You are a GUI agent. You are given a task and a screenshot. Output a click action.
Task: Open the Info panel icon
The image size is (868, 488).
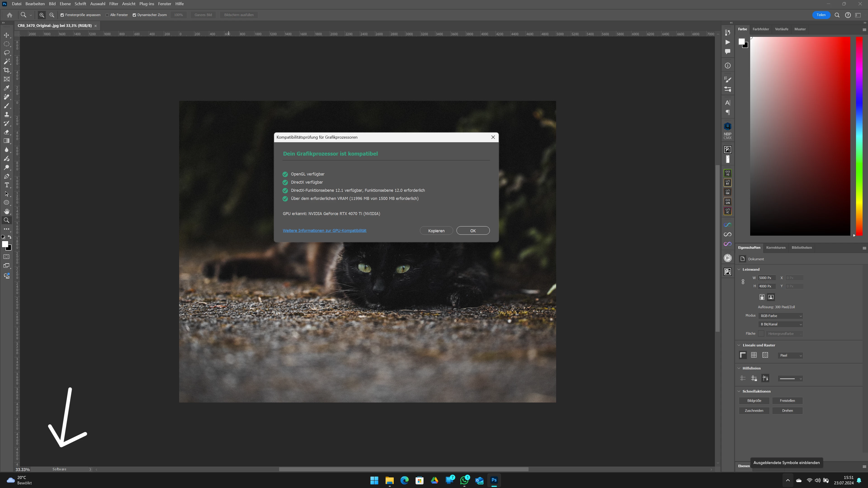click(x=728, y=66)
